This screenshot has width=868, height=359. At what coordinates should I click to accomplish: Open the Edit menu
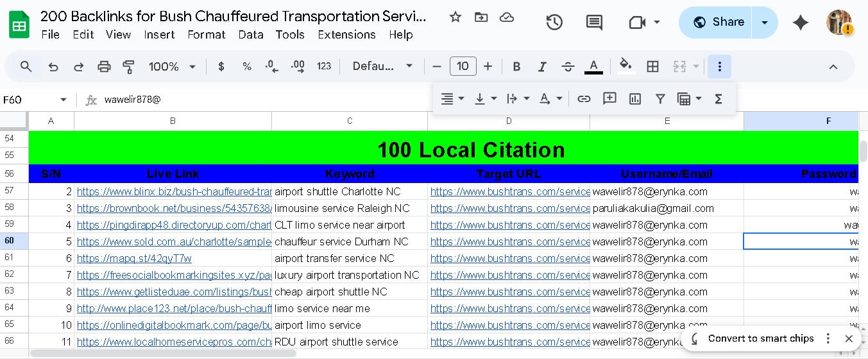[83, 35]
